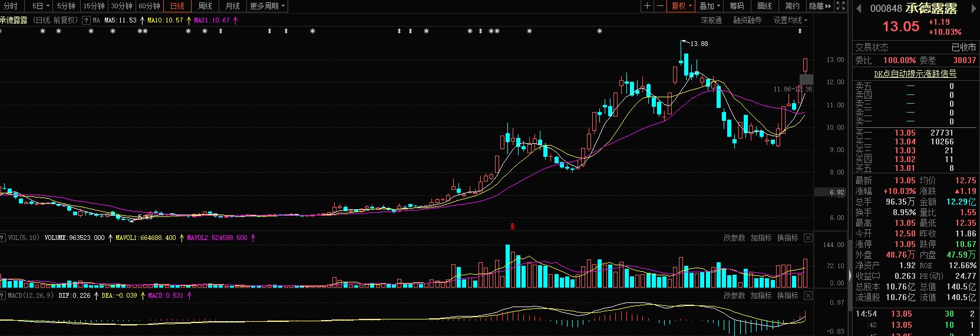Open the 复权 dropdown

click(x=682, y=6)
